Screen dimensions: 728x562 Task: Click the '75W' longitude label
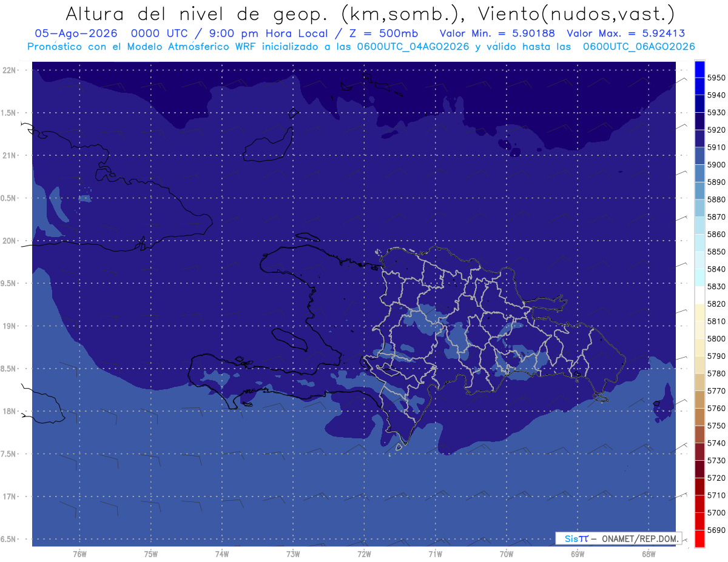pos(151,554)
